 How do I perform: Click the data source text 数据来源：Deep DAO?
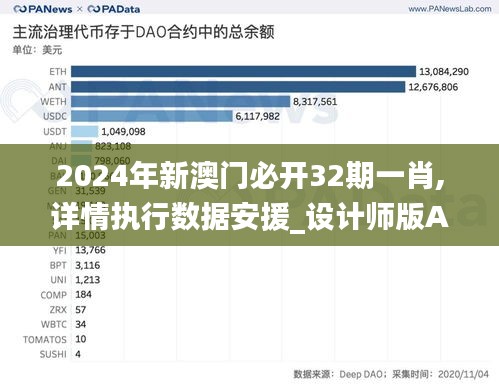click(338, 374)
